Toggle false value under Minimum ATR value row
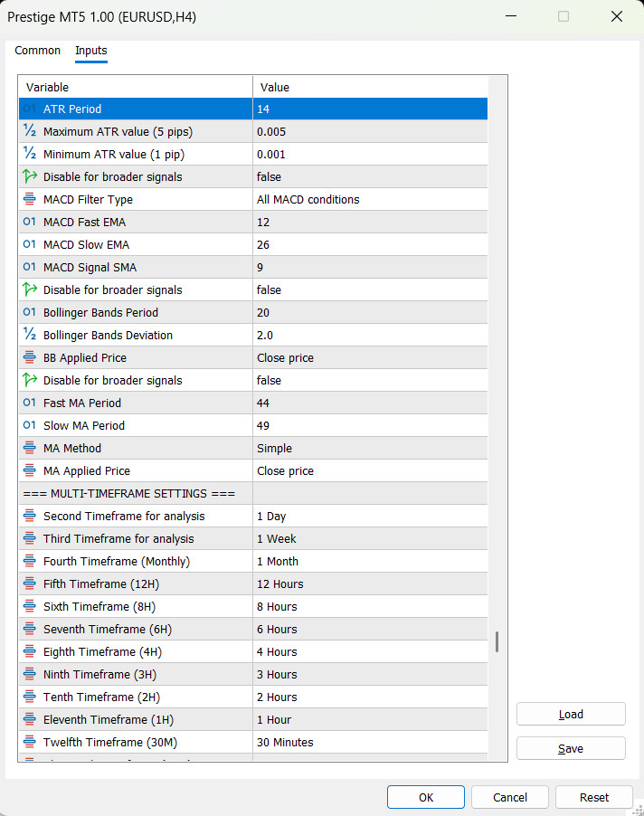 tap(370, 177)
